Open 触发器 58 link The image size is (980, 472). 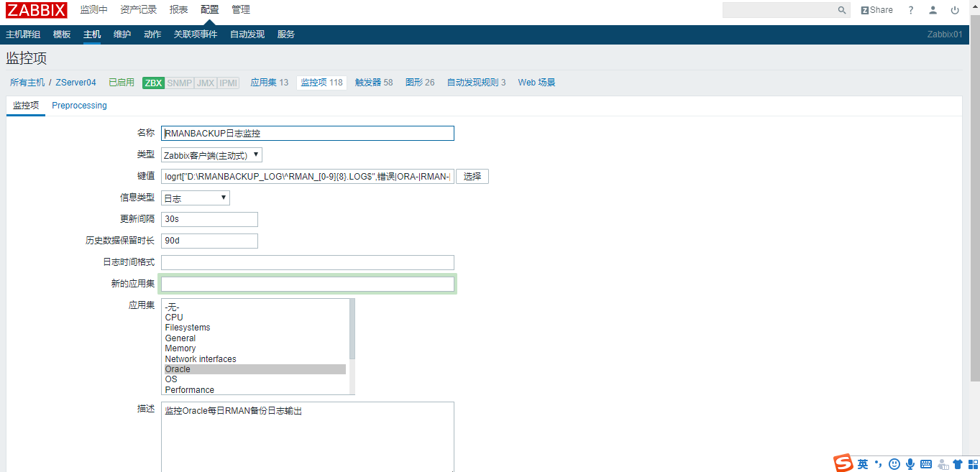point(374,83)
